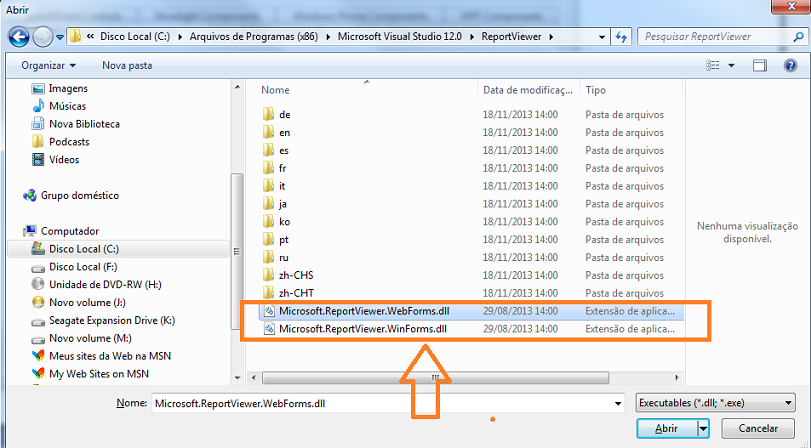
Task: Select Unidade de DVD-RW (H:) drive
Action: [x=96, y=285]
